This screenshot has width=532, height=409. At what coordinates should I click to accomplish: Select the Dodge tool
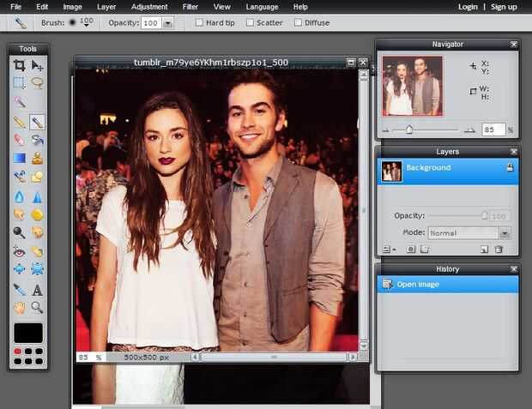coord(19,232)
